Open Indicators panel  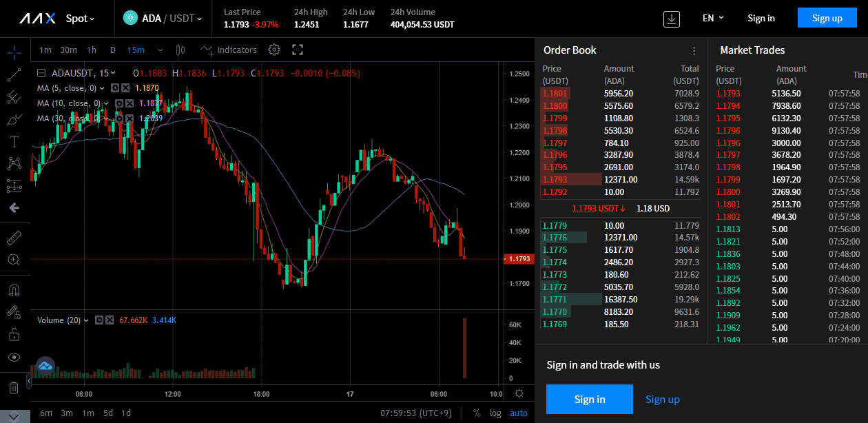pos(229,50)
